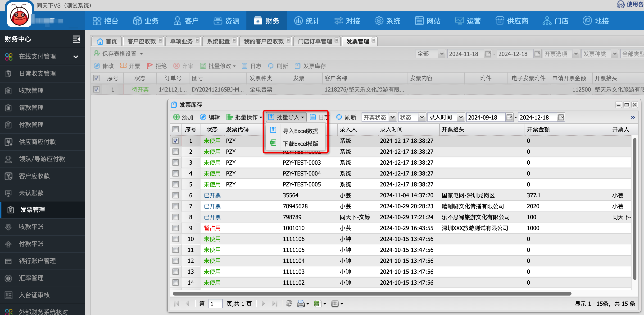
Task: Open 银行账户管理 in the sidebar
Action: click(42, 261)
